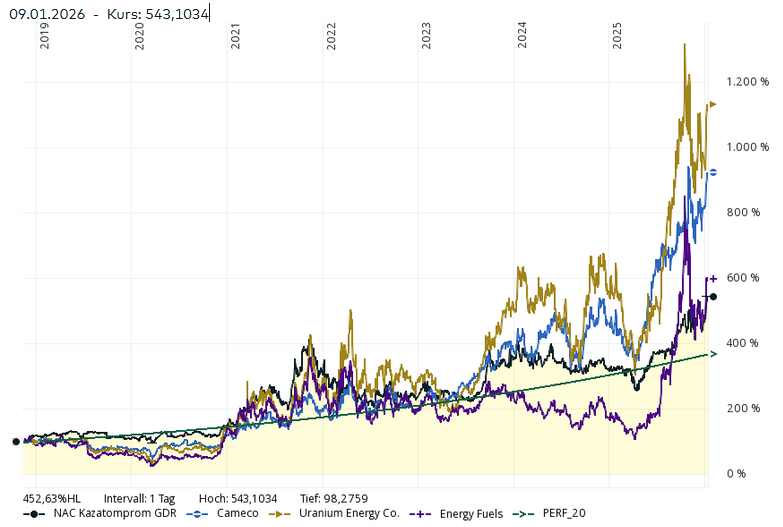
Task: Select the 2022 year label on time axis
Action: pos(331,36)
